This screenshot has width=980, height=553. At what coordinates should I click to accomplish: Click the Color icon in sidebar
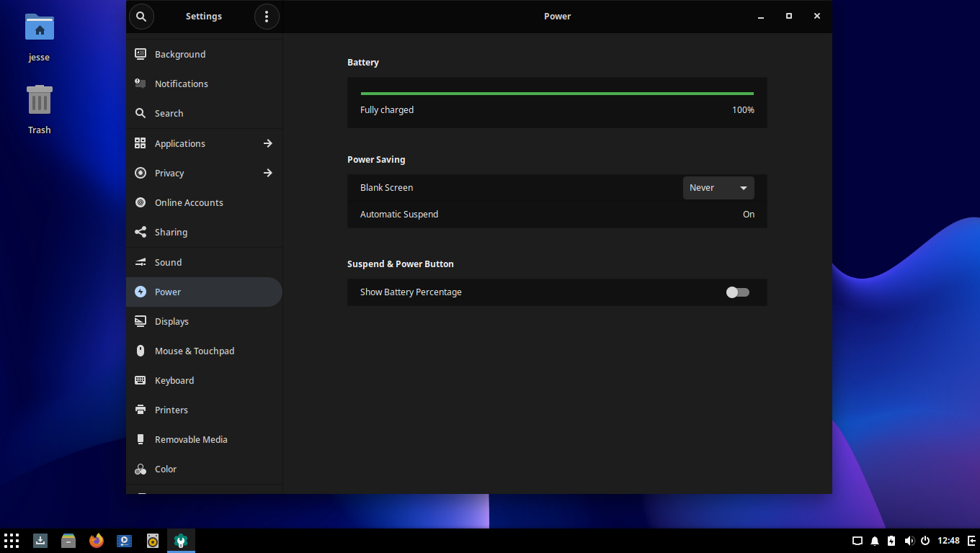point(141,469)
